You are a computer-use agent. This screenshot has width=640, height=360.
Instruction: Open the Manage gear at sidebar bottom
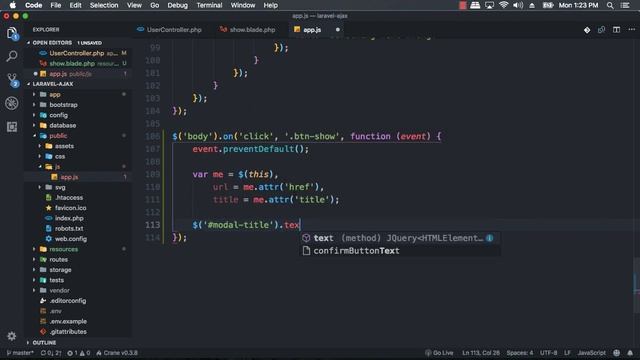point(12,336)
